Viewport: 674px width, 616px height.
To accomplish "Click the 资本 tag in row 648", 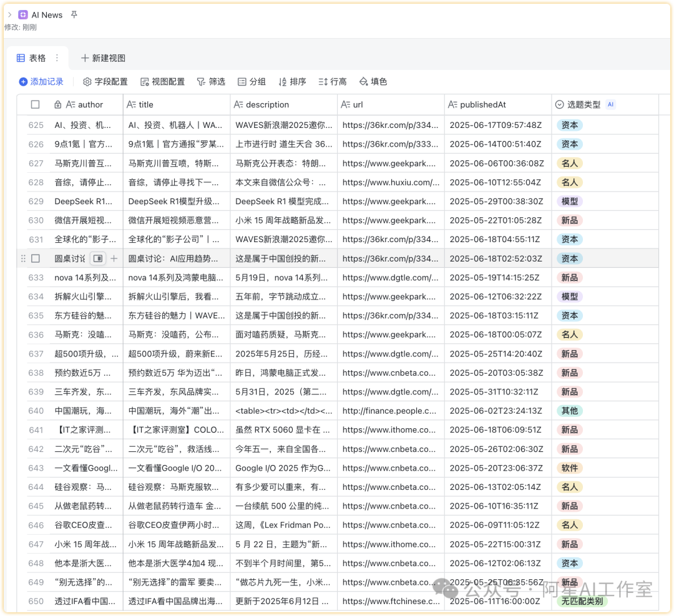I will (570, 563).
